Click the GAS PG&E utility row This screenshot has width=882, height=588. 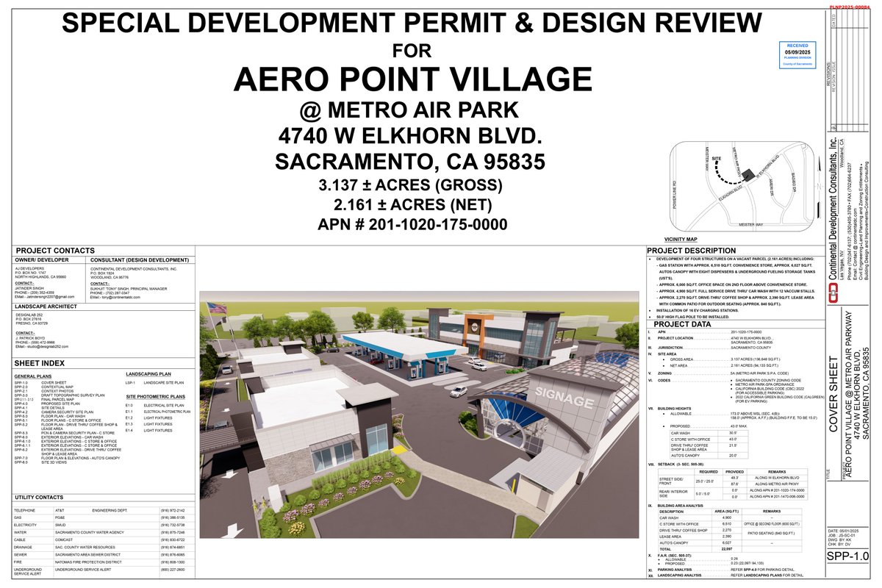coord(105,517)
